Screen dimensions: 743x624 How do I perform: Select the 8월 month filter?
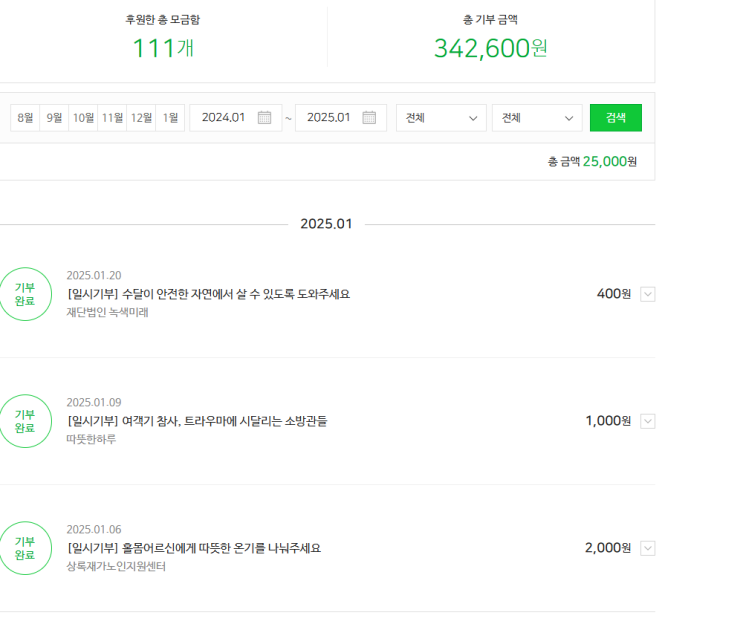[25, 118]
